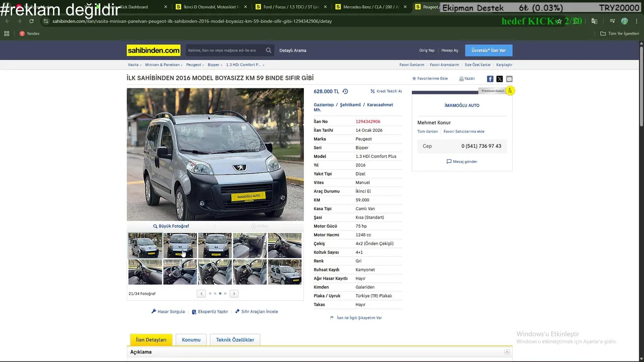Open Size Özel İlanlar
Screen dimensions: 644x362
coord(477,65)
